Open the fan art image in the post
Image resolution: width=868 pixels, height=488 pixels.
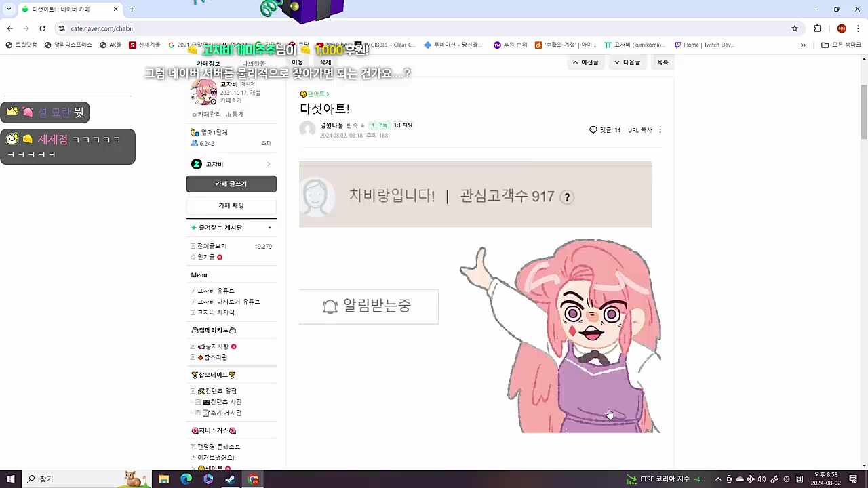(x=479, y=297)
